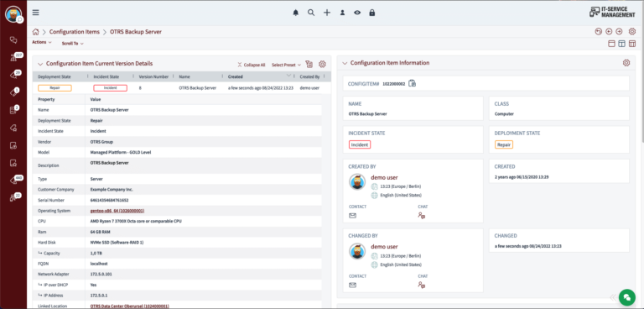644x309 pixels.
Task: Click Collapse All button
Action: coord(251,65)
